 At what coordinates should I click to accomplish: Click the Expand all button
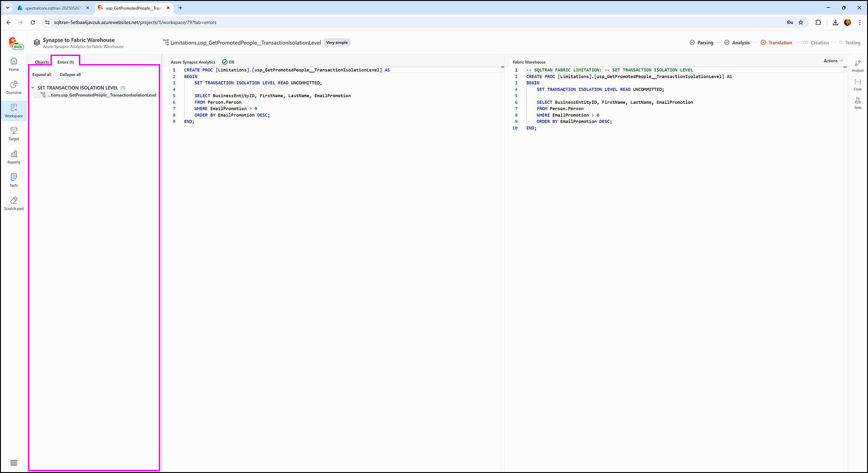(42, 74)
